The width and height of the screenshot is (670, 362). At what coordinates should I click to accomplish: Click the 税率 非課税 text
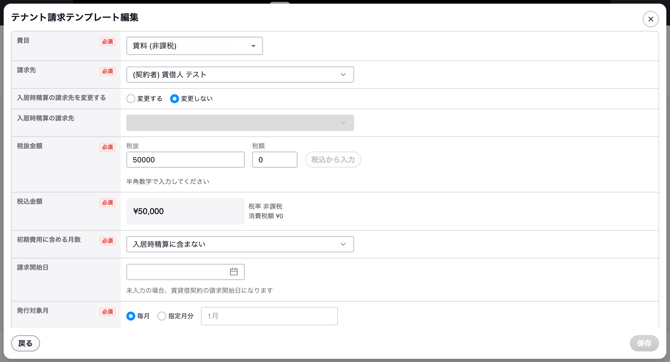coord(265,206)
